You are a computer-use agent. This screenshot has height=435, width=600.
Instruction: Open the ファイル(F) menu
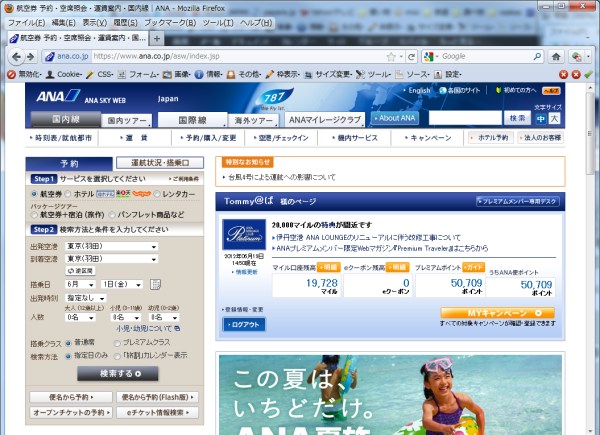[26, 23]
